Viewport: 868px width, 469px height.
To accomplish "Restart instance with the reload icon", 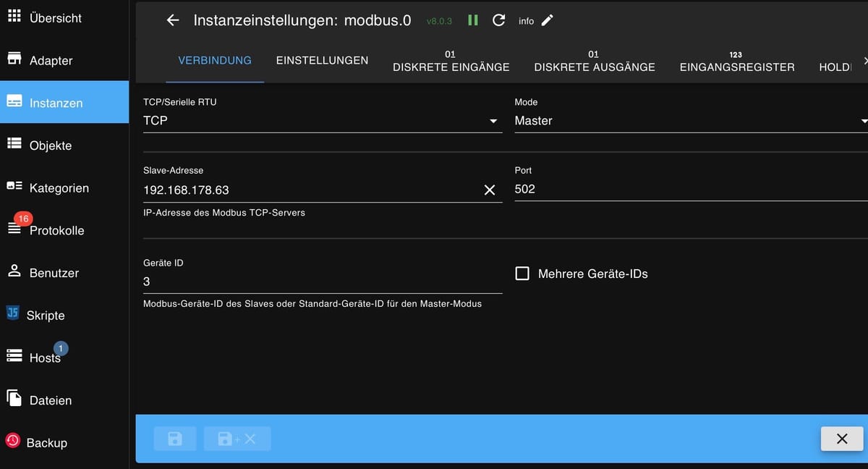I will coord(498,20).
